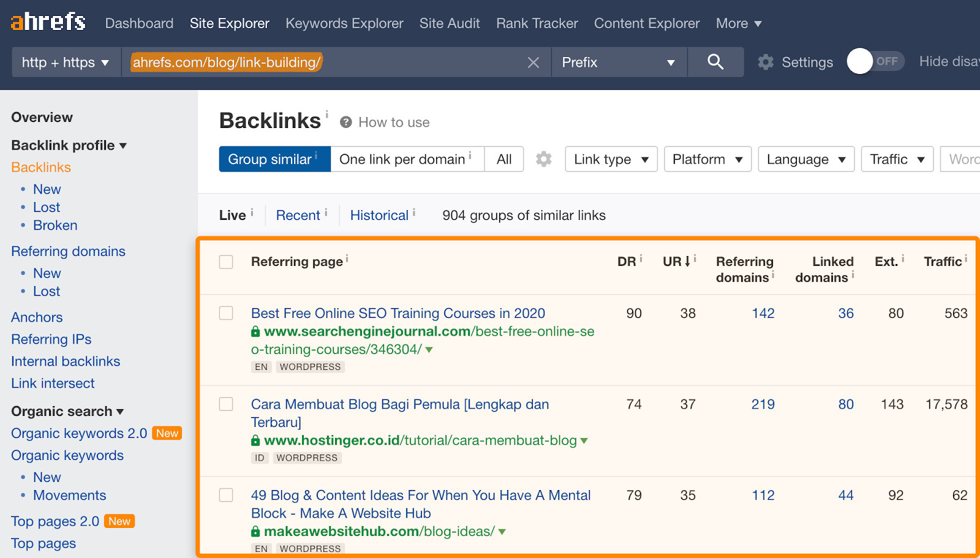
Task: Switch to the Historical tab
Action: [x=379, y=216]
